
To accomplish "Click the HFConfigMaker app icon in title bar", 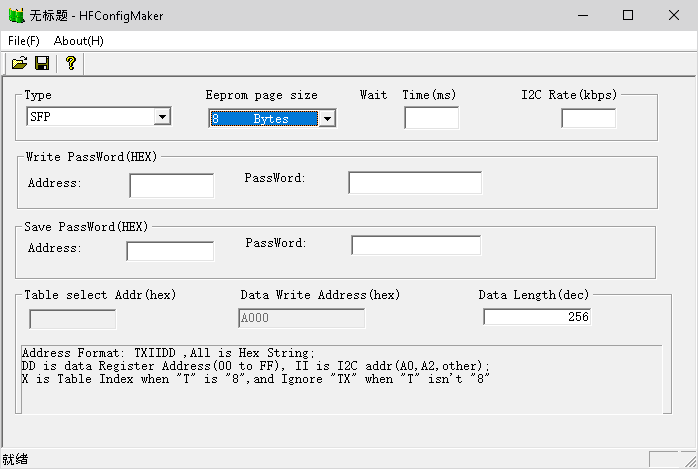I will point(14,16).
